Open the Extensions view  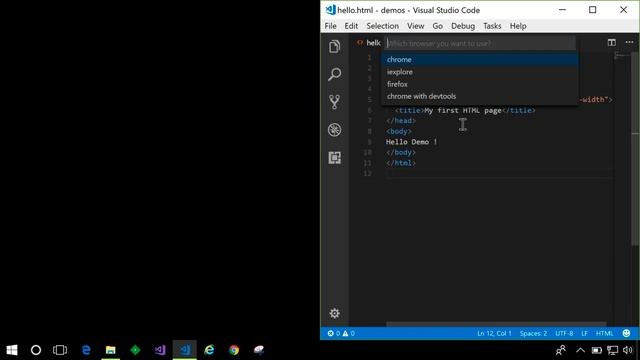[334, 158]
